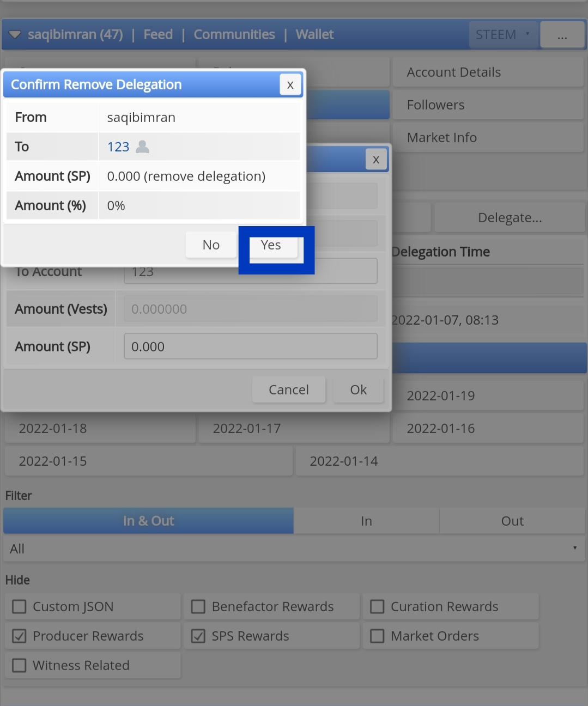Select the In & Out filter
This screenshot has height=706, width=588.
coord(148,521)
